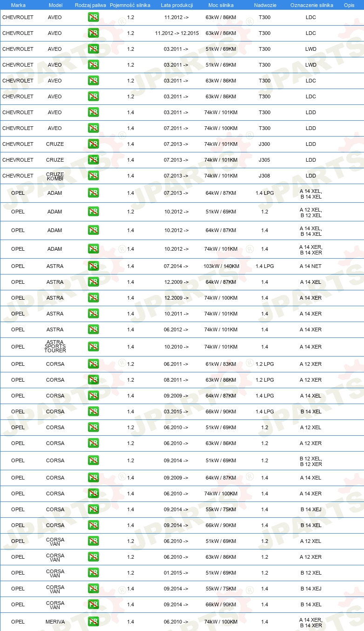
Task: Select the A 14 NET engine code
Action: coord(310,266)
